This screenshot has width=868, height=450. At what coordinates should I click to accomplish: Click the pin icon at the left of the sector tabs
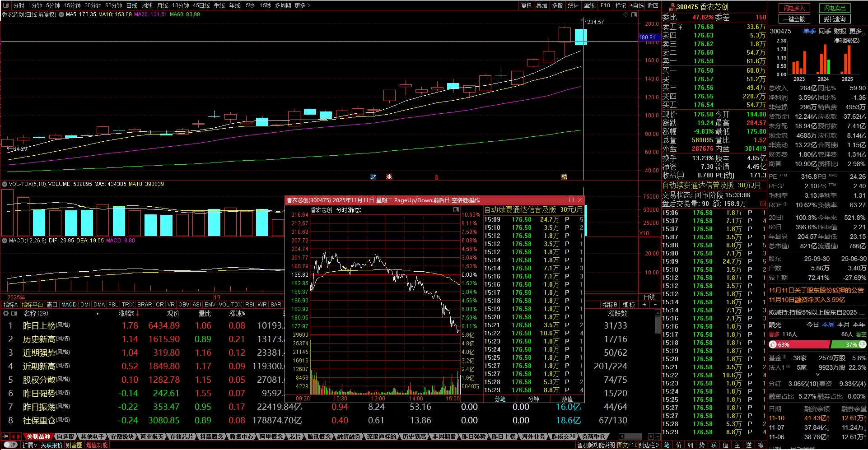coord(5,436)
